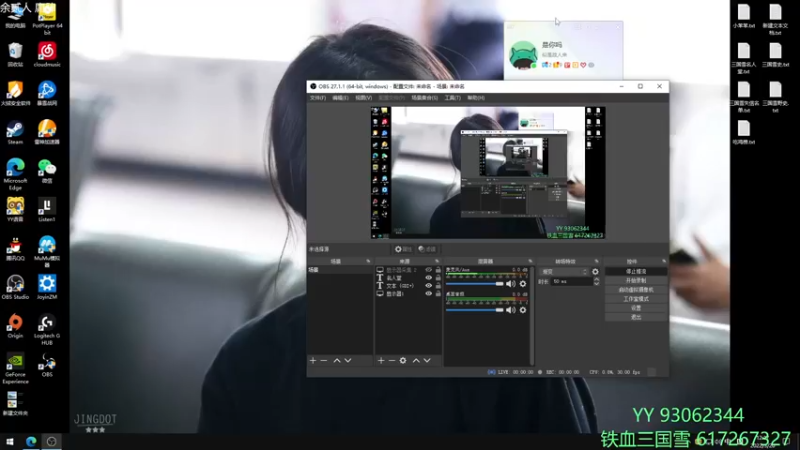
Task: Open Listen1 desktop shortcut
Action: [47, 210]
